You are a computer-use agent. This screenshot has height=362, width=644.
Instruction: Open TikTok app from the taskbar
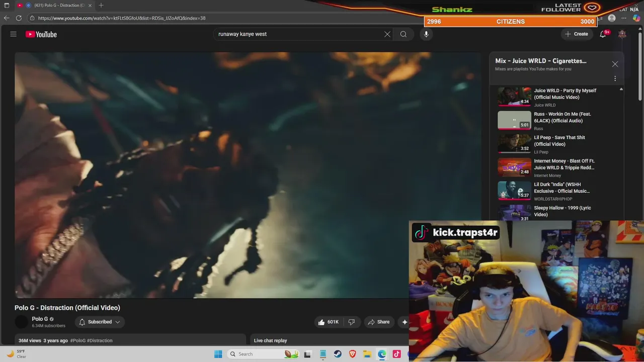point(397,354)
